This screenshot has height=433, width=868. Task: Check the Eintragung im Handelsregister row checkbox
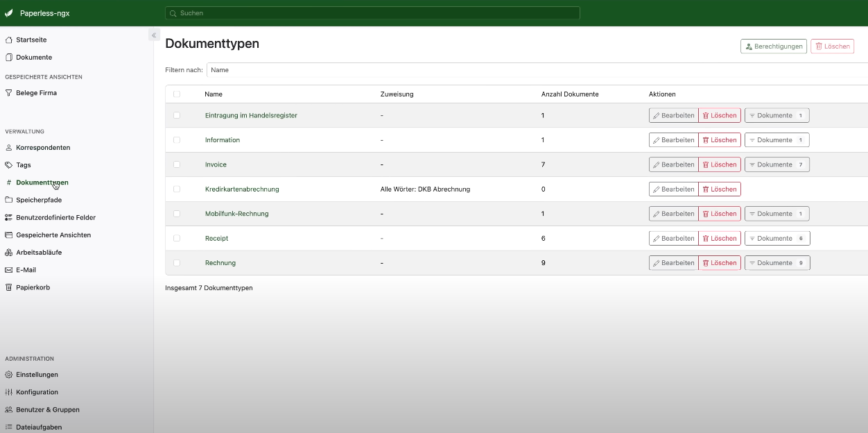177,115
